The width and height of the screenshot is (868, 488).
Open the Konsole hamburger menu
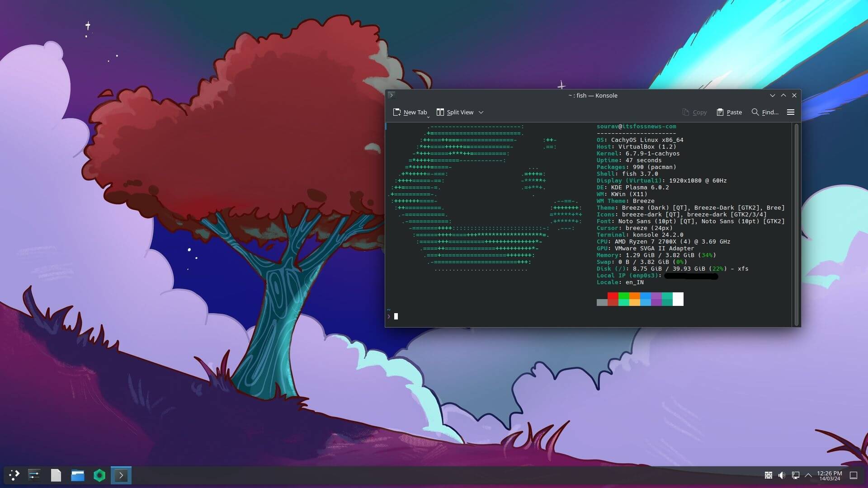[791, 112]
